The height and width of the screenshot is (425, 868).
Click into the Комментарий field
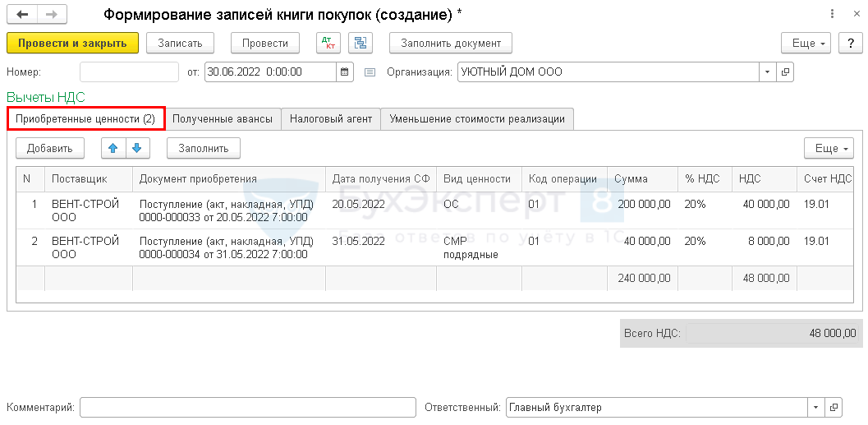(247, 407)
